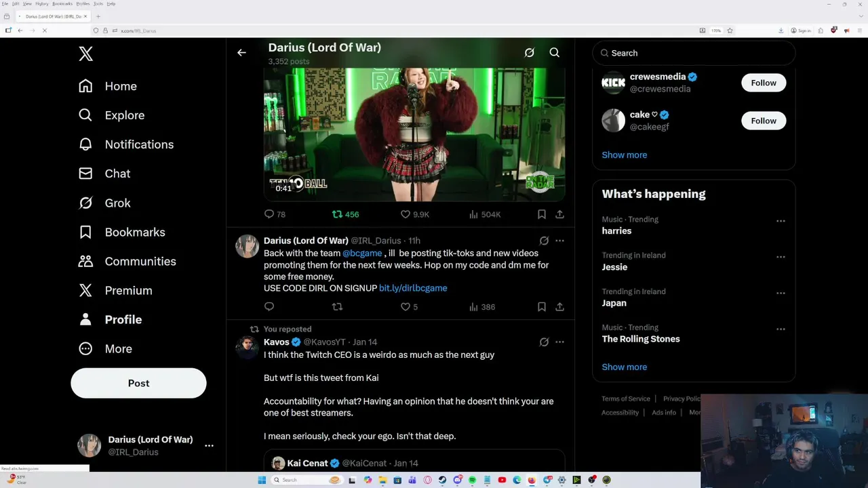Screen dimensions: 868x488
Task: Open the bit.ly/dirlbcgame link
Action: [x=413, y=288]
